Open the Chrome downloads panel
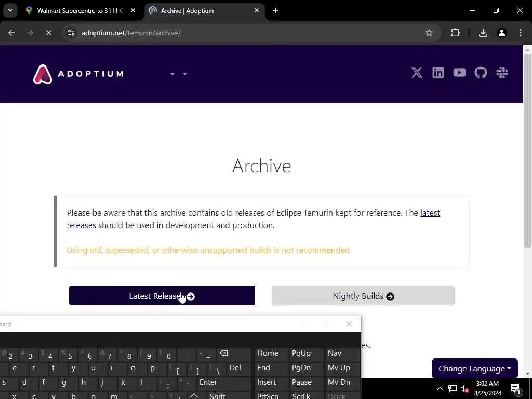Image resolution: width=532 pixels, height=399 pixels. 483,33
